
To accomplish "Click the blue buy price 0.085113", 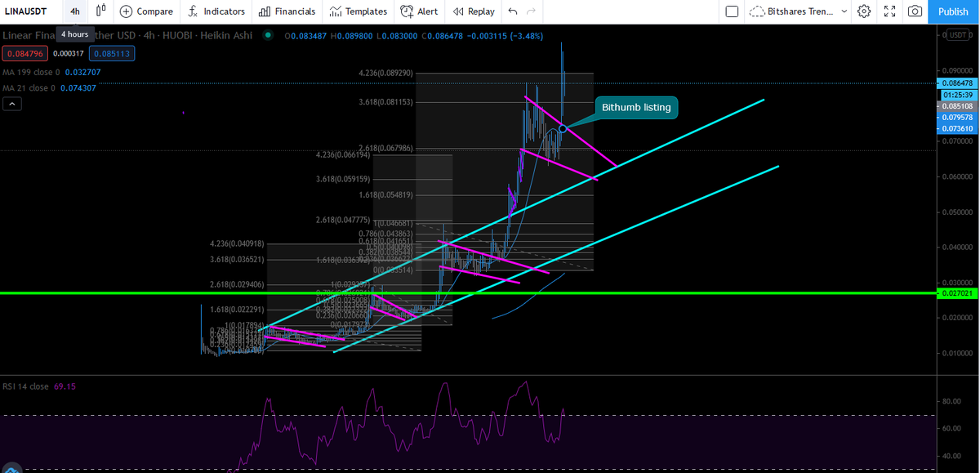I will point(112,54).
